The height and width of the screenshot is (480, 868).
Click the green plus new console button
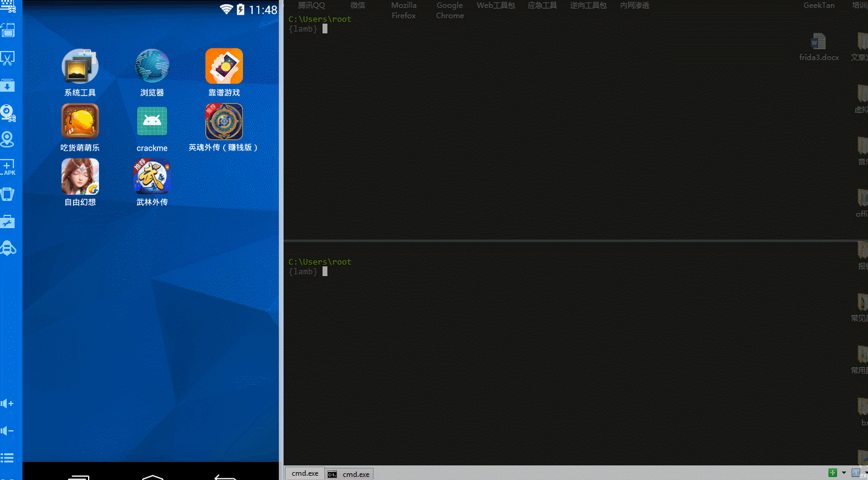(x=833, y=473)
